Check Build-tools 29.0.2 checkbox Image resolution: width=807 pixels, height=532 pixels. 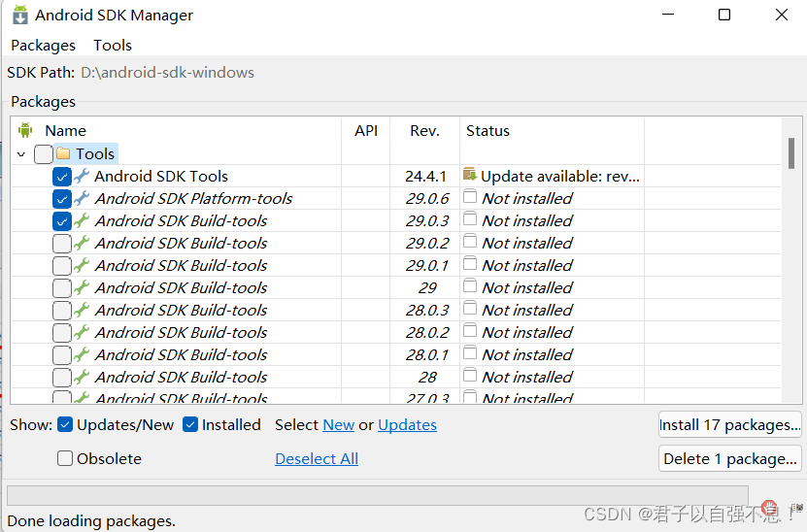[x=62, y=244]
